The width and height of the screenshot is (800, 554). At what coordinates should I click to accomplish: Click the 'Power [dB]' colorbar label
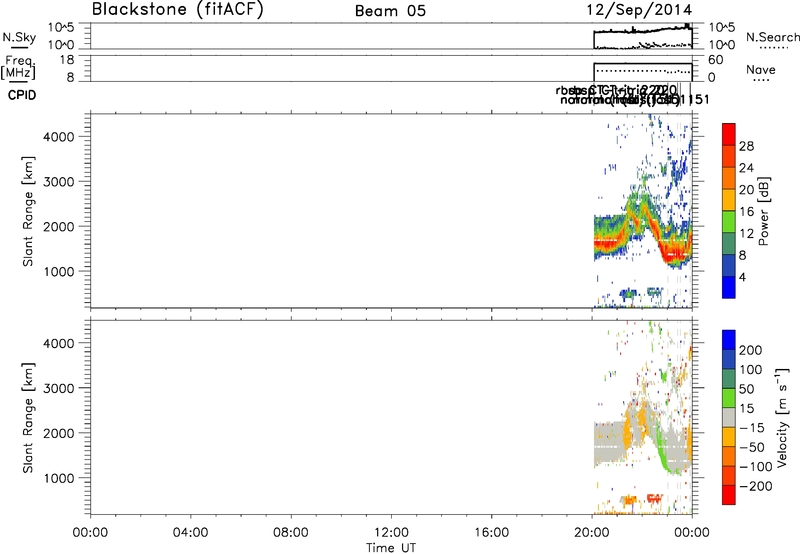pos(763,212)
